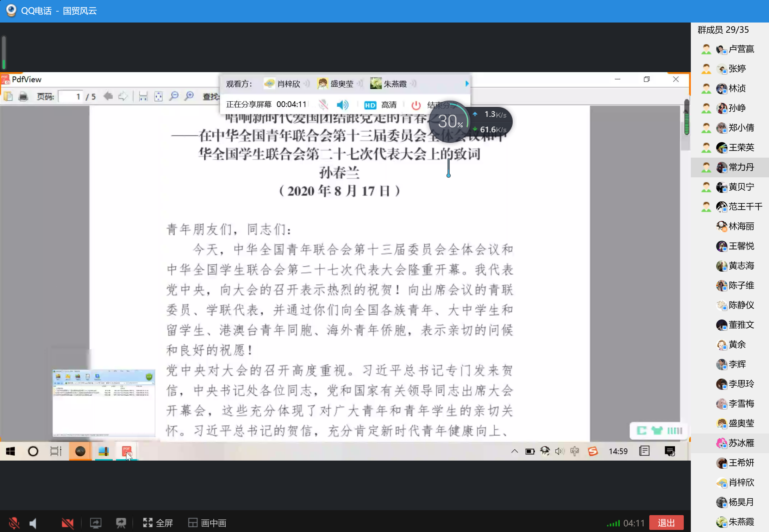Go to next page arrow in PdfView
Viewport: 769px width, 532px height.
click(123, 96)
